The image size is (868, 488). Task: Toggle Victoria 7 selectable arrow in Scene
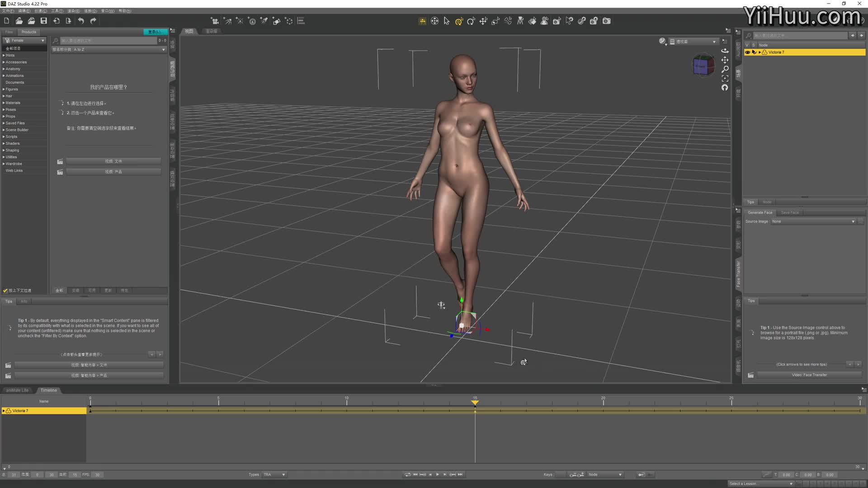[x=754, y=52]
